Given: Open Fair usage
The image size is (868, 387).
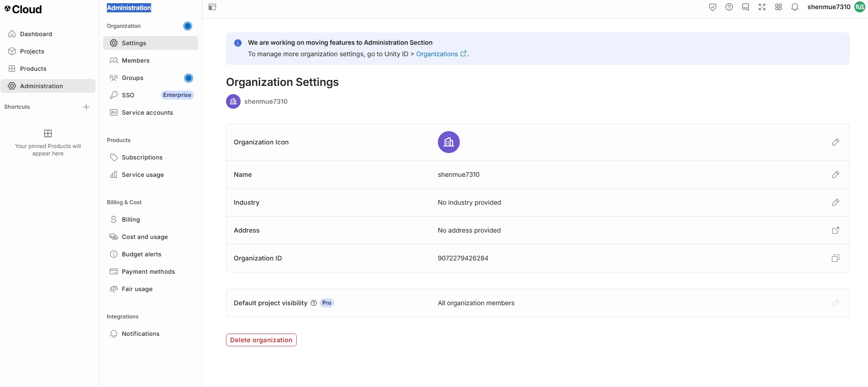Looking at the screenshot, I should tap(151, 289).
